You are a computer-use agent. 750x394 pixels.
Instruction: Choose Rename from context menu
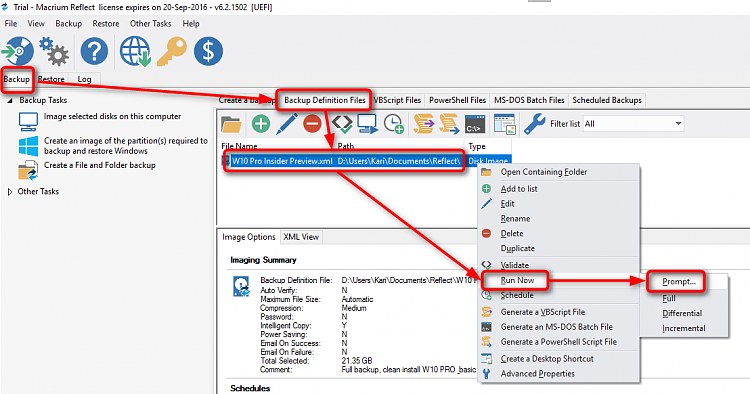click(x=559, y=219)
